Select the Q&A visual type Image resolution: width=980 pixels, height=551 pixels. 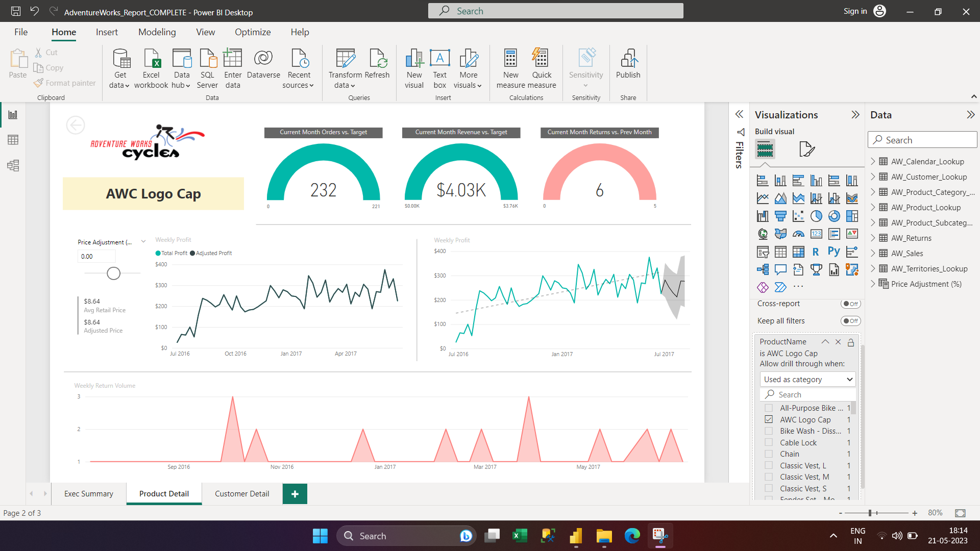[x=780, y=269]
